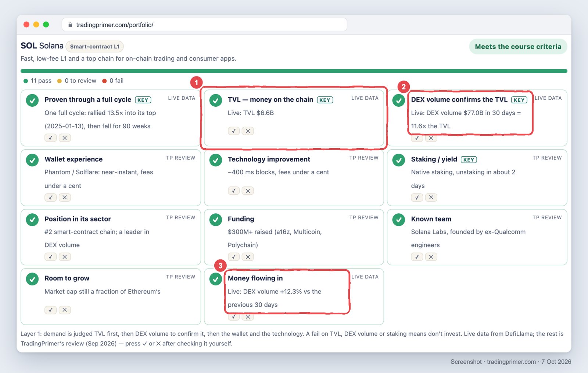Screen dimensions: 588x373
Task: Click the 11 pass legend entry
Action: (37, 81)
